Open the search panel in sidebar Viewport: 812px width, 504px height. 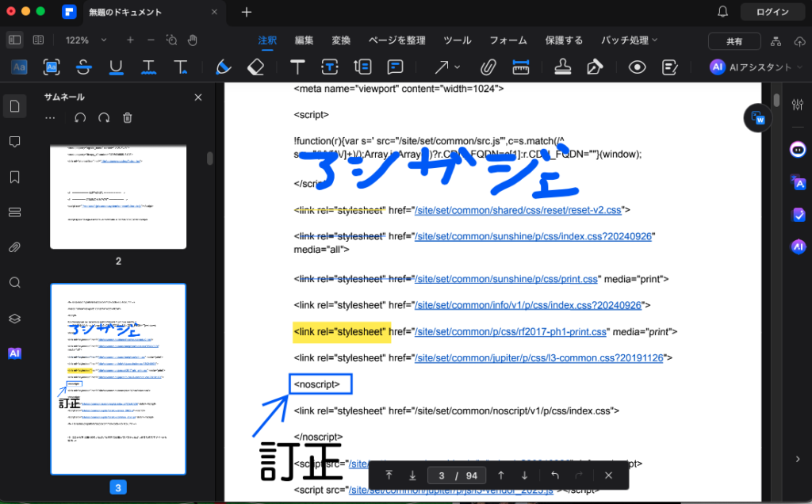pyautogui.click(x=14, y=283)
